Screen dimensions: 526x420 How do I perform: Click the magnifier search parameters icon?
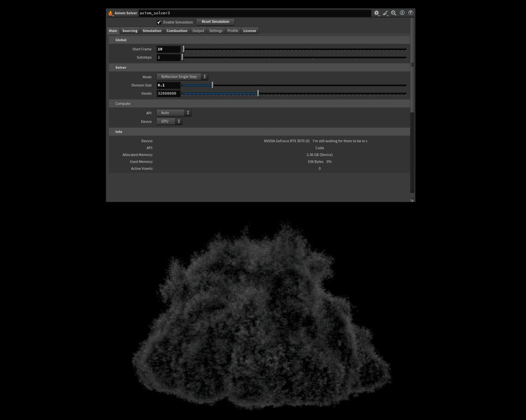[394, 13]
